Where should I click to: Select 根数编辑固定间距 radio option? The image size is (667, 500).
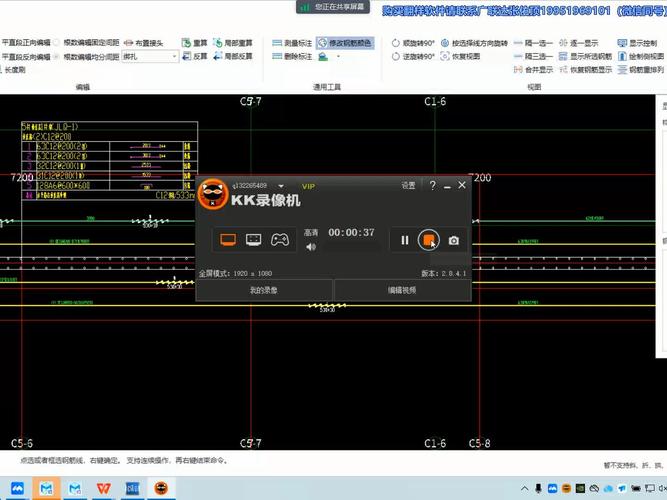pos(87,43)
